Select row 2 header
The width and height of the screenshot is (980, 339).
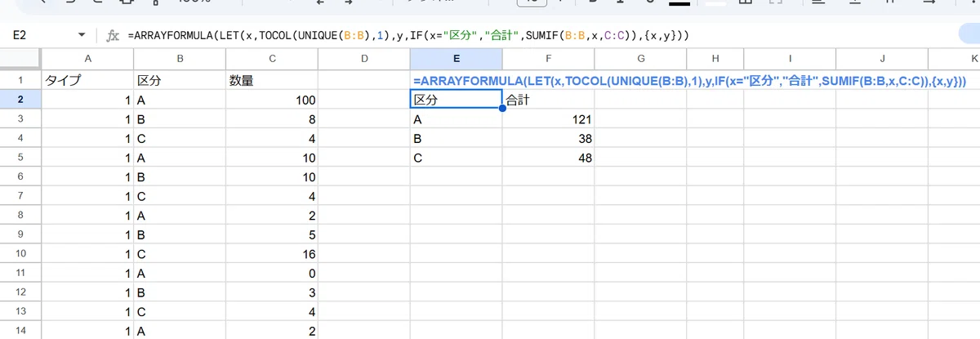click(x=20, y=100)
